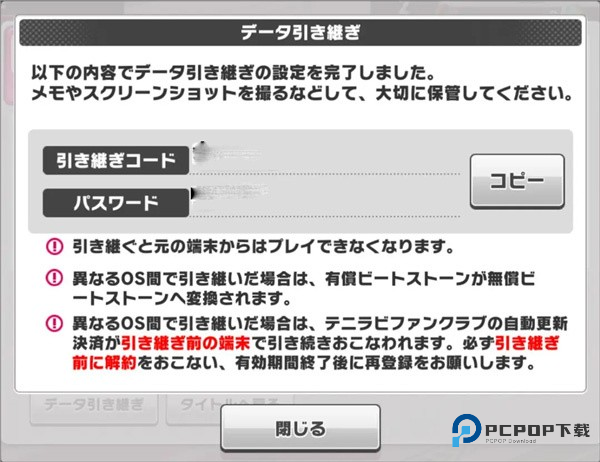Click the blurred password value field
The image size is (600, 462).
click(325, 202)
